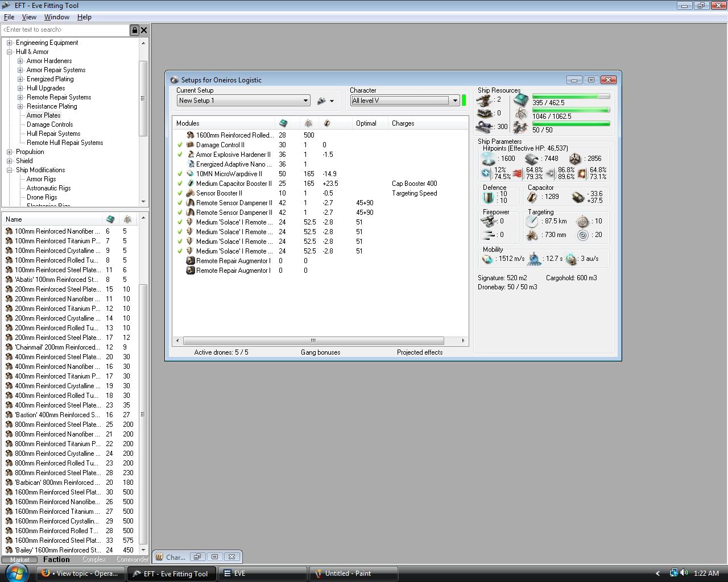Click the armor hitpoints icon showing 7448
This screenshot has height=582, width=728.
tap(531, 159)
